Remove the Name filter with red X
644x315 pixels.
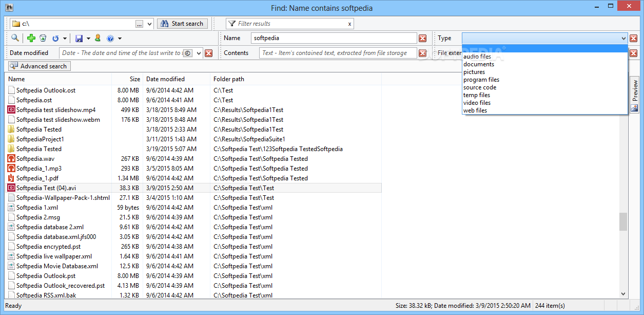click(422, 38)
